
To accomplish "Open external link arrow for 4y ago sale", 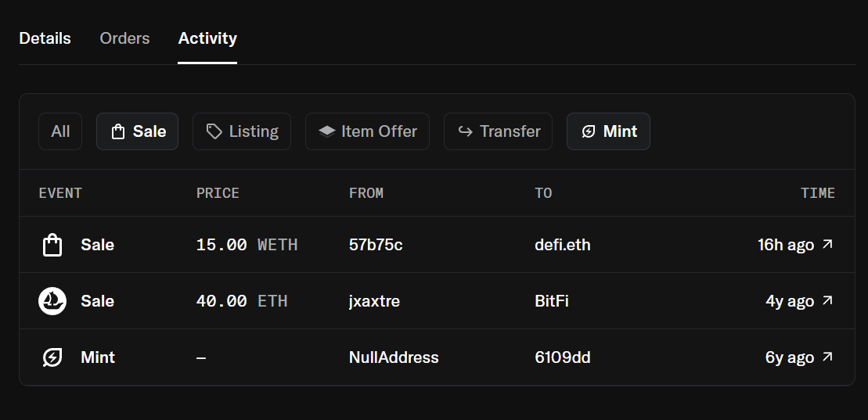I will pyautogui.click(x=827, y=301).
